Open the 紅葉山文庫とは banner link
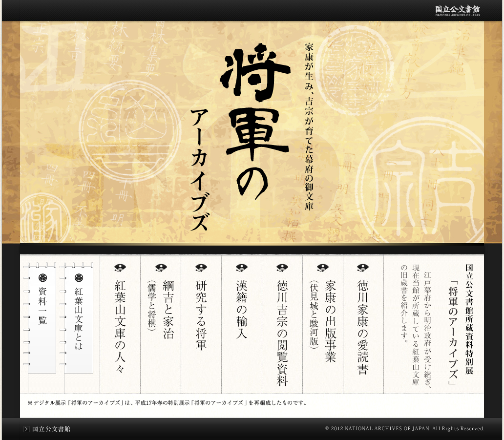This screenshot has height=440, width=504. [x=79, y=319]
